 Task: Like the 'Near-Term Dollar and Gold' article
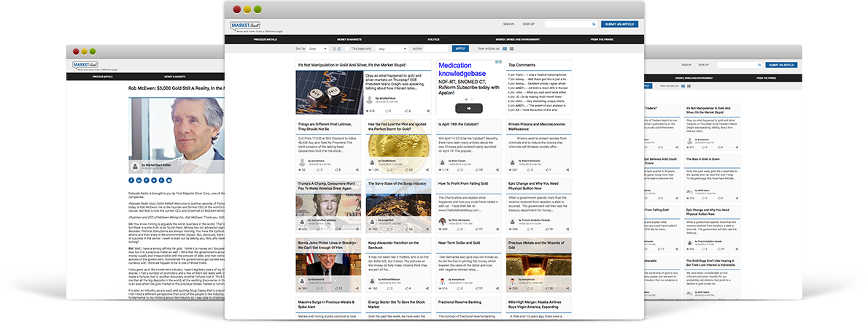(477, 288)
